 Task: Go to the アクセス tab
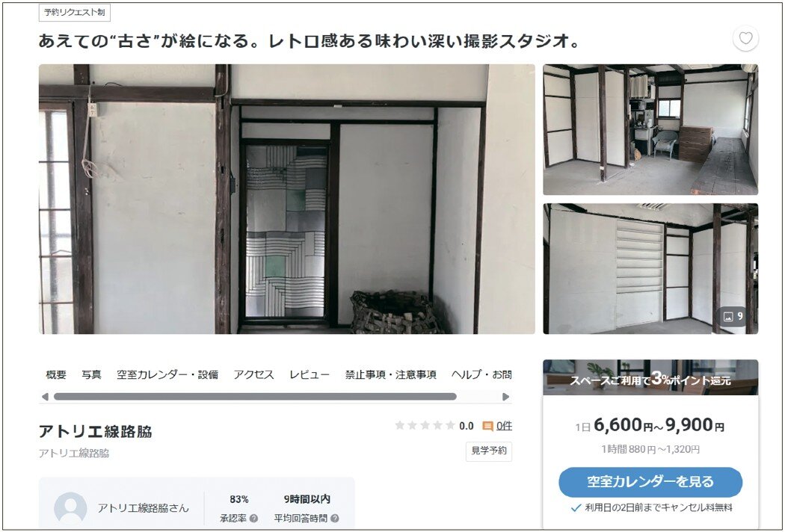[x=254, y=374]
